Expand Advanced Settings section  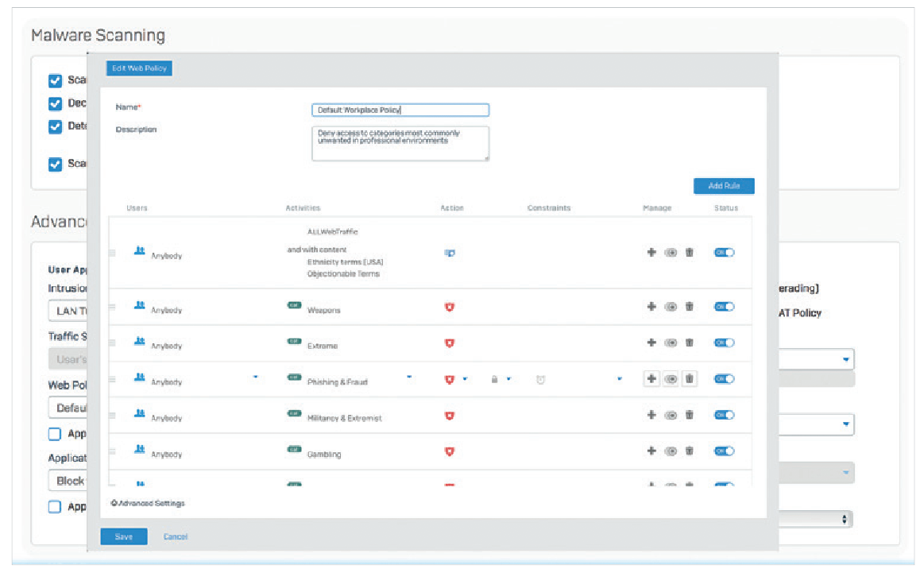tap(148, 503)
